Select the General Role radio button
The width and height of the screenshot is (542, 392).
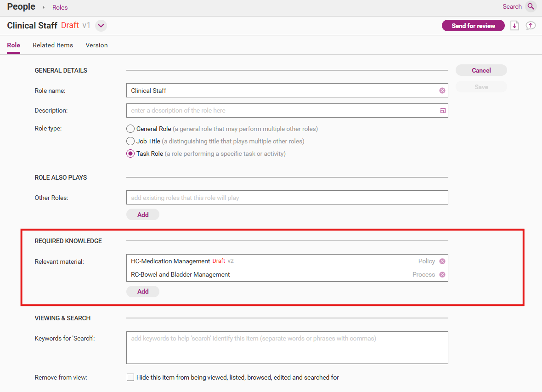click(x=130, y=129)
